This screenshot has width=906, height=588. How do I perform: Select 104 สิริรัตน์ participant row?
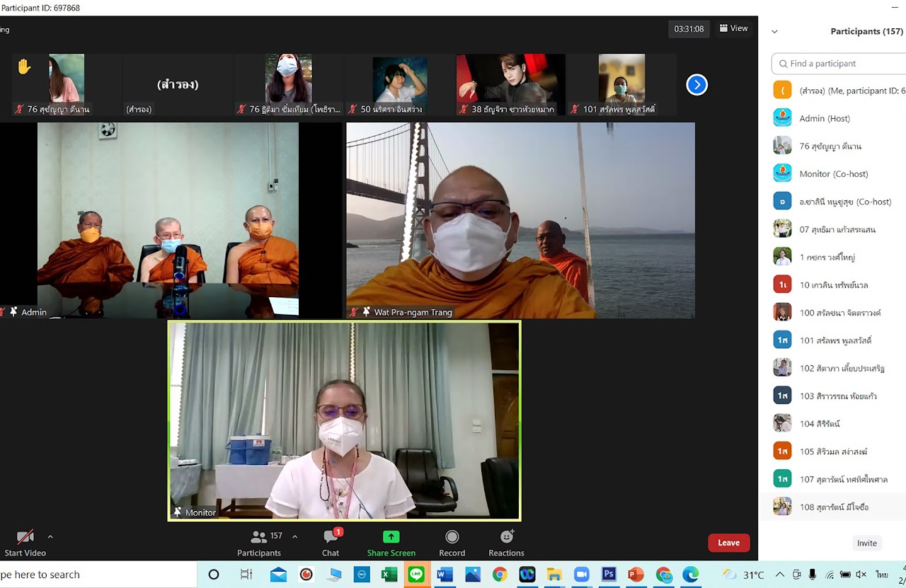[835, 423]
